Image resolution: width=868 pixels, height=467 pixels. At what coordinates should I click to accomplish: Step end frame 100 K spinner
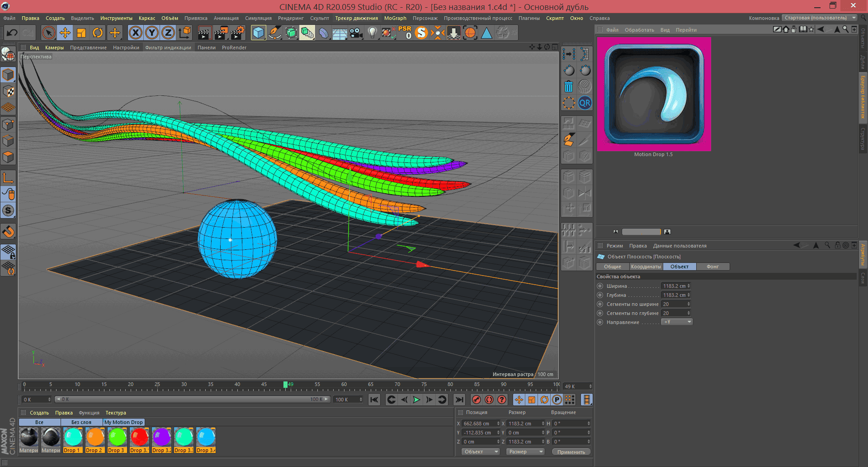tap(360, 400)
